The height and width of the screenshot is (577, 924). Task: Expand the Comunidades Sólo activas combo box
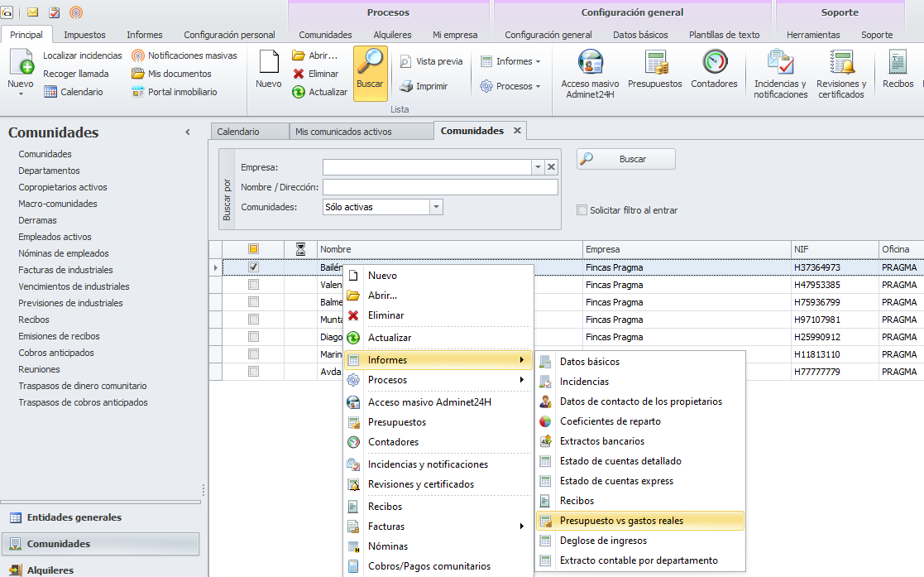click(x=437, y=207)
